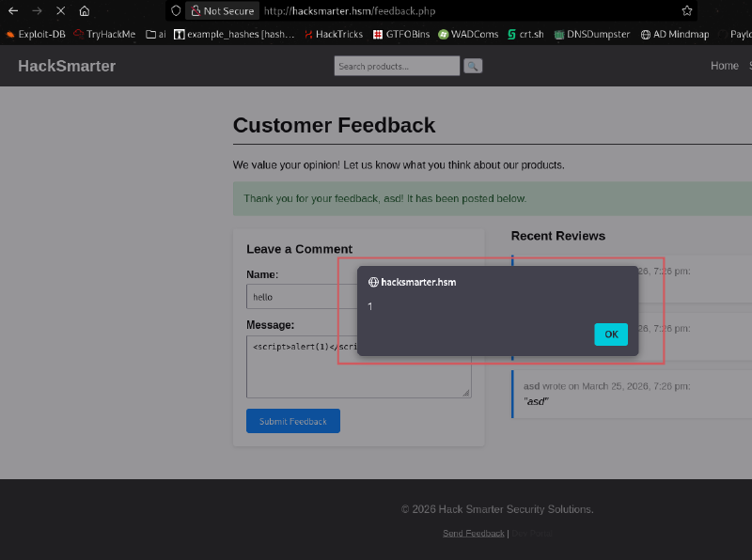Focus the Search products field
The image size is (752, 560).
397,66
